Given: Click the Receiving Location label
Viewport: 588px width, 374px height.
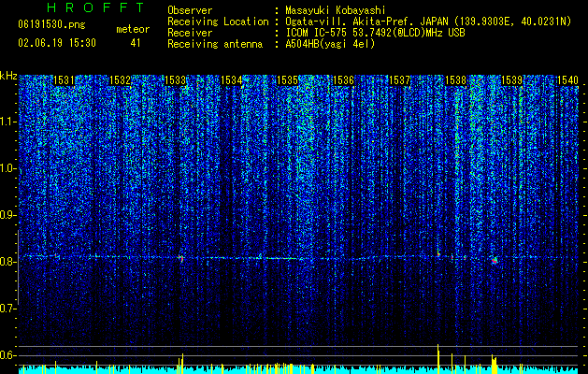Looking at the screenshot, I should pyautogui.click(x=218, y=22).
